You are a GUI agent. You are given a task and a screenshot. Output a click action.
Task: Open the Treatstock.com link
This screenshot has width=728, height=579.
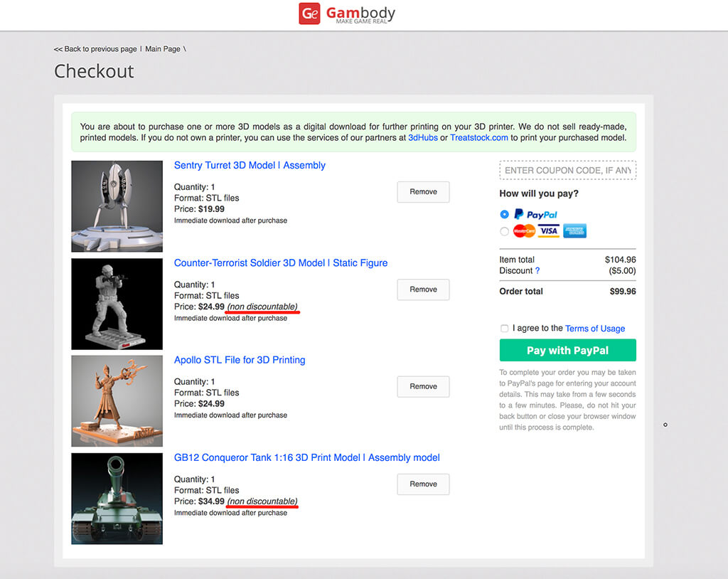(x=478, y=137)
